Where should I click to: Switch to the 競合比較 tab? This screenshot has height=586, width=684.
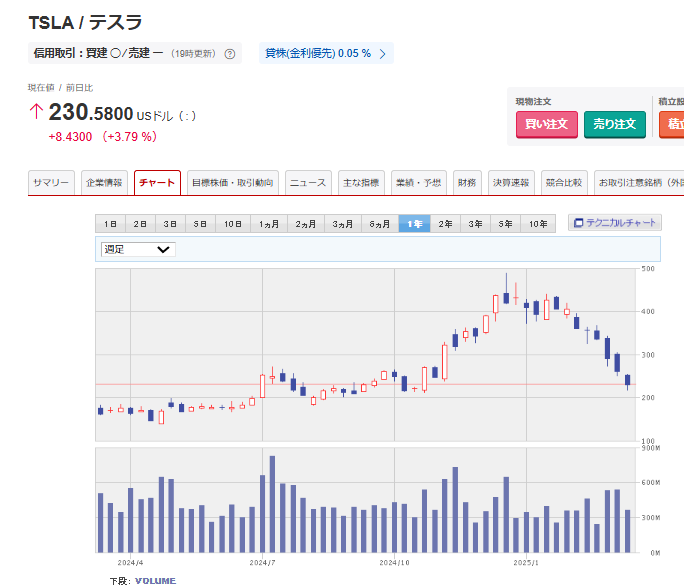pyautogui.click(x=564, y=182)
